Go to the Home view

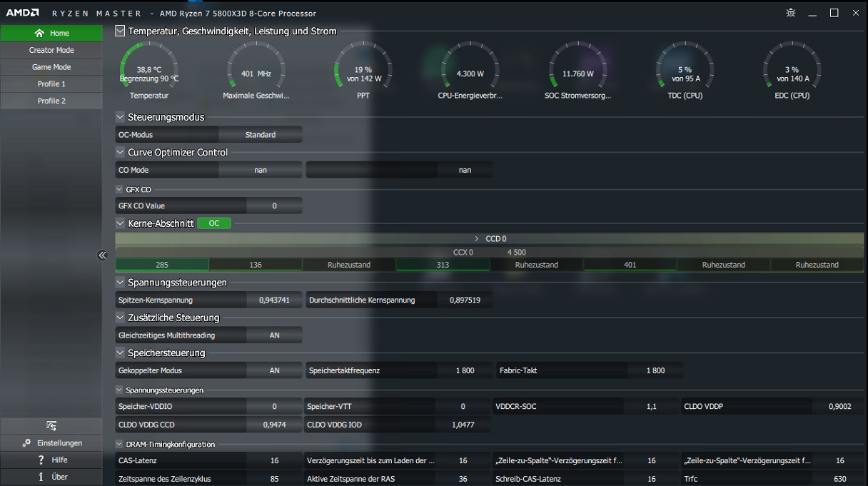click(x=51, y=33)
